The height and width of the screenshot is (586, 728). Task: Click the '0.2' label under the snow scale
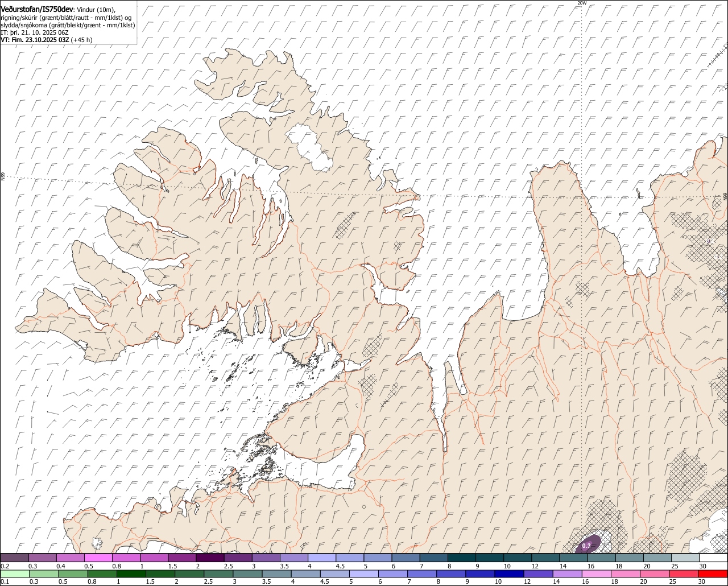pyautogui.click(x=5, y=566)
